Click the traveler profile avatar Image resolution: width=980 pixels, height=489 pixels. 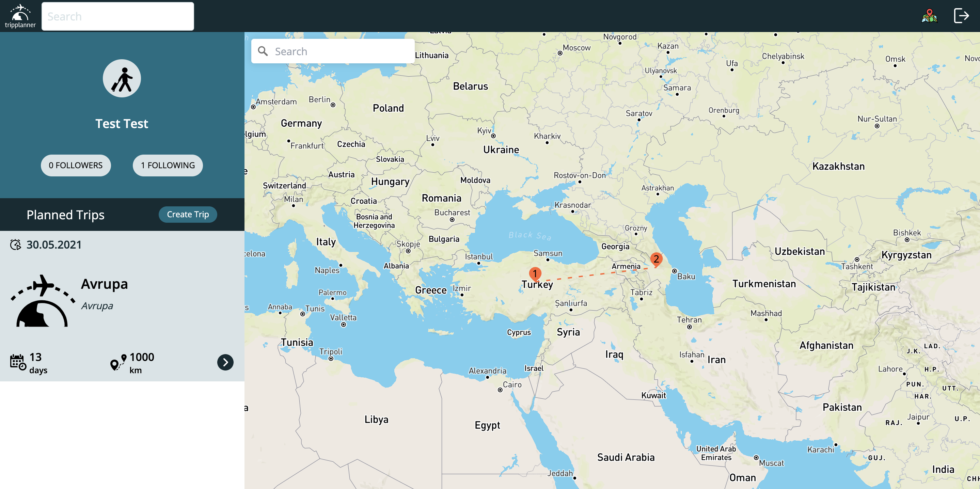[122, 78]
